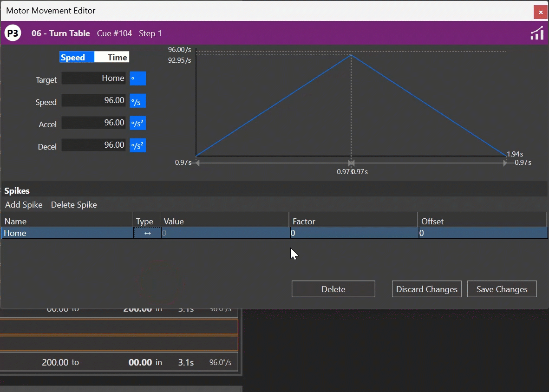Viewport: 549px width, 392px height.
Task: Click the peak point of speed curve
Action: pyautogui.click(x=351, y=55)
